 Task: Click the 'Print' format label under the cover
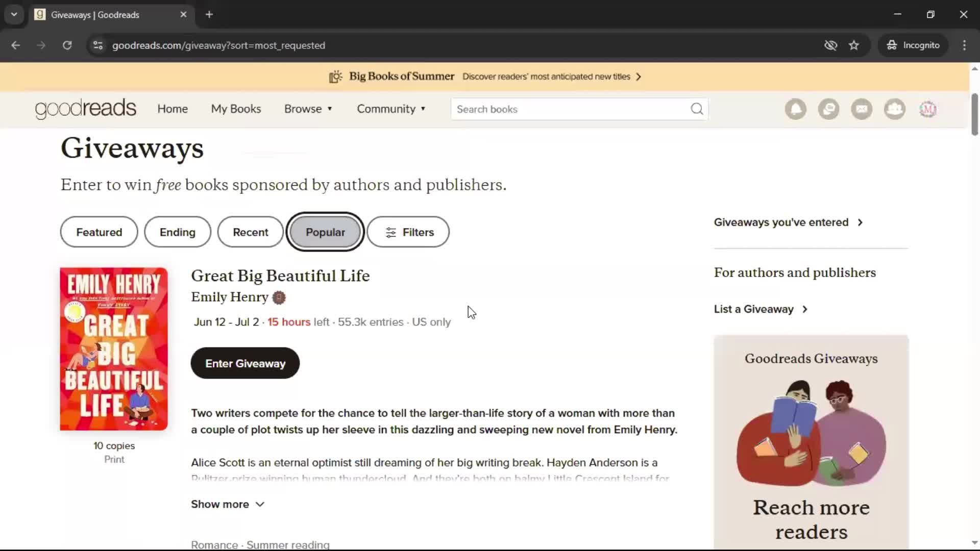tap(114, 460)
